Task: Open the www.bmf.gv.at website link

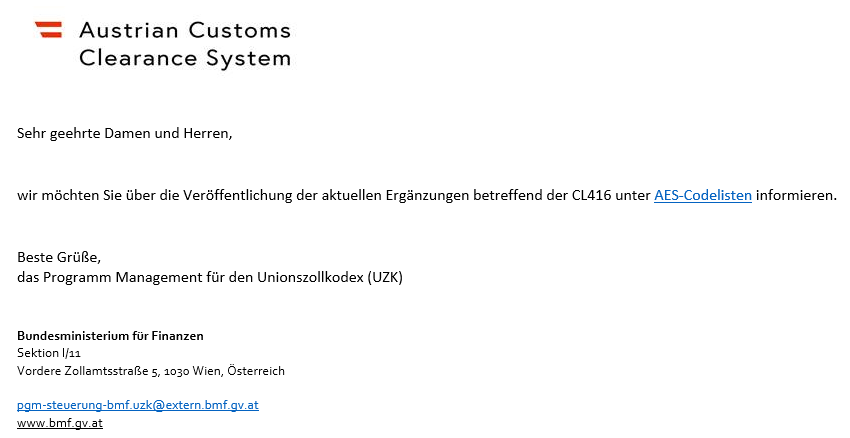Action: (x=59, y=423)
